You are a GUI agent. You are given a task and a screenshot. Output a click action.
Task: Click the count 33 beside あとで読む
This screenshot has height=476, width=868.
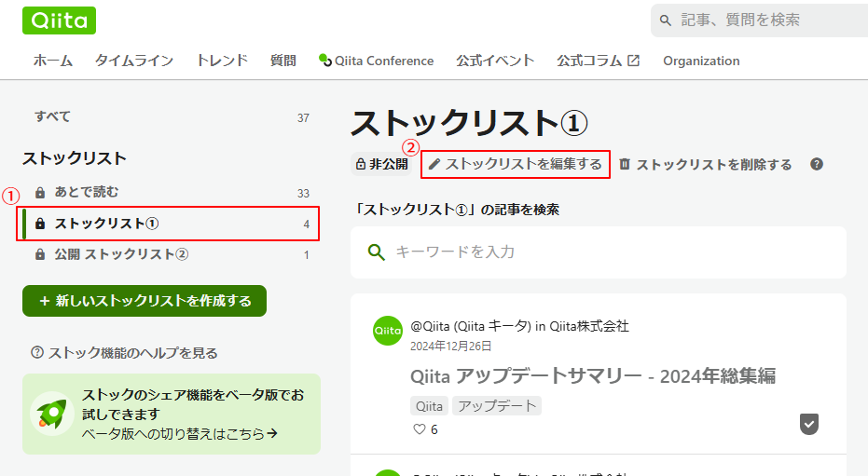point(303,193)
